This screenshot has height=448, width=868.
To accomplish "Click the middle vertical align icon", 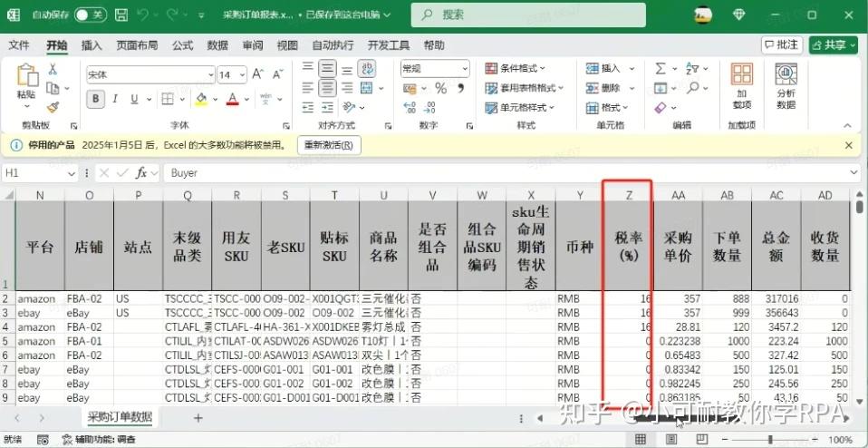I will point(327,69).
